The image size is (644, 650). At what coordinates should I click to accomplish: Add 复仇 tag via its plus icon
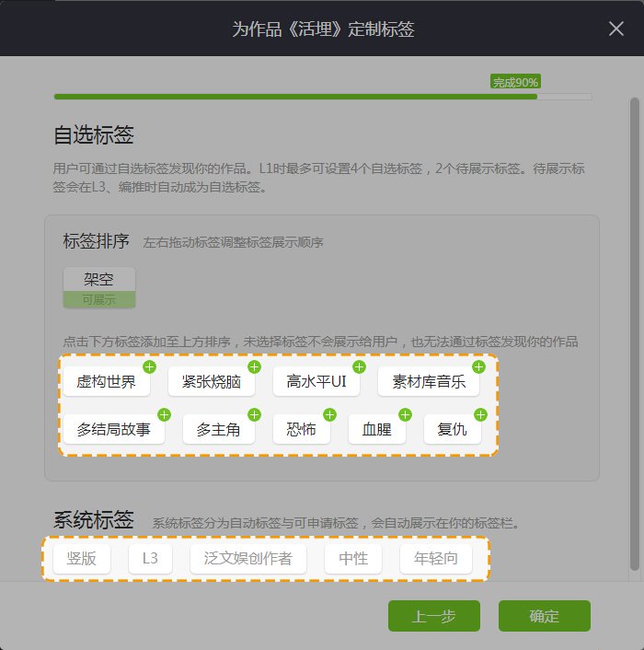tap(480, 415)
